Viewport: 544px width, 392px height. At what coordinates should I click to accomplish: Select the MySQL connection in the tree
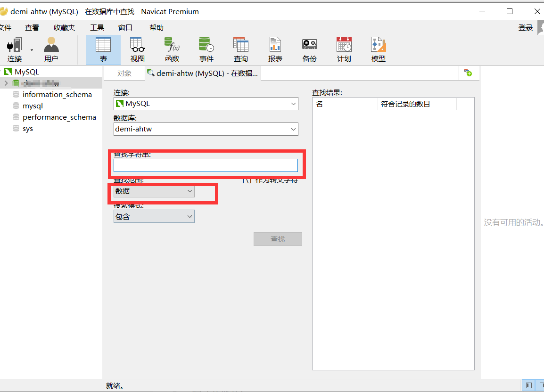[x=27, y=72]
